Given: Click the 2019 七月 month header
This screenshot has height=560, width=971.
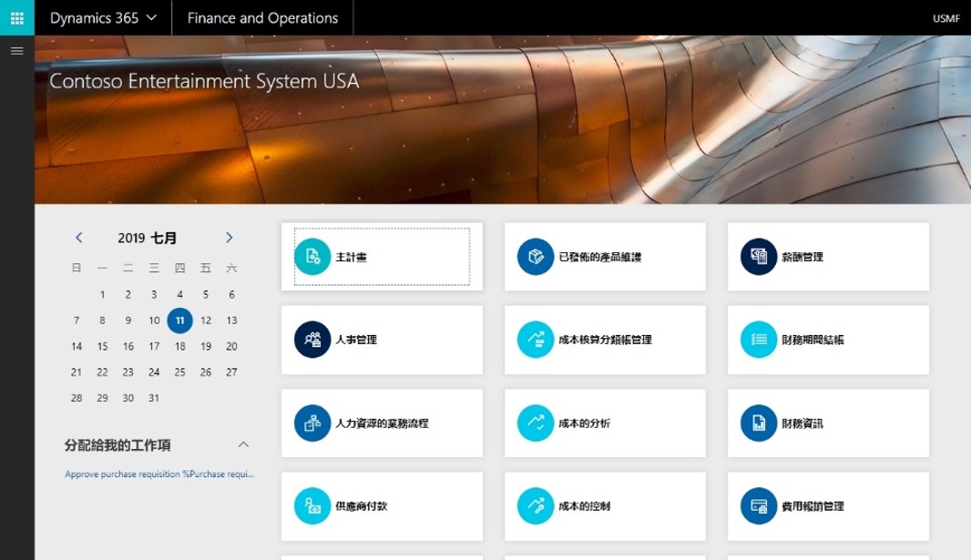Looking at the screenshot, I should (148, 238).
